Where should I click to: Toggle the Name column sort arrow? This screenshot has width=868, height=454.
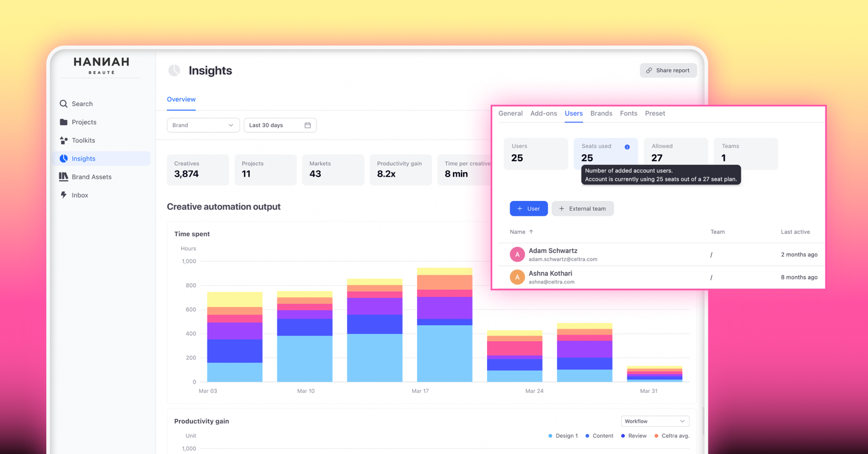click(531, 232)
